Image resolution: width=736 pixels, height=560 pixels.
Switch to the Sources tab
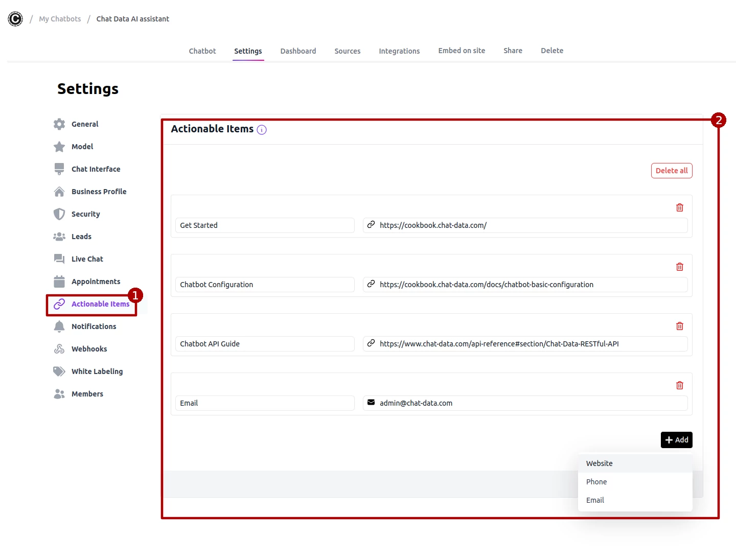point(348,51)
